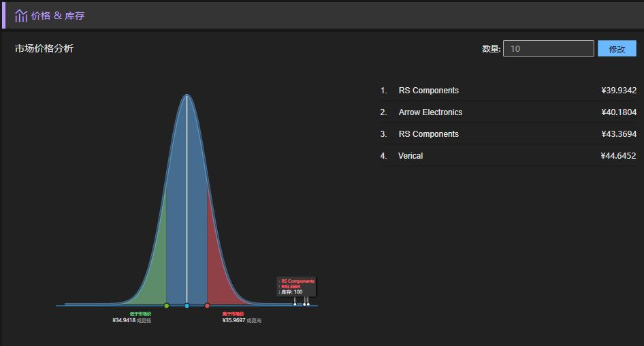Click the 市场价格分析 heading
This screenshot has width=644, height=346.
(x=44, y=48)
